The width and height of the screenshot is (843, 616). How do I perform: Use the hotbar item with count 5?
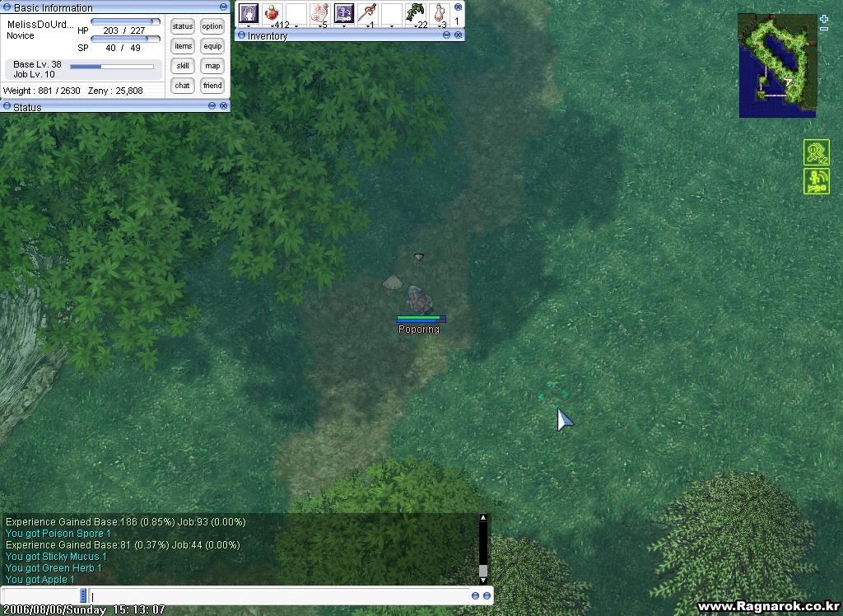tap(321, 14)
